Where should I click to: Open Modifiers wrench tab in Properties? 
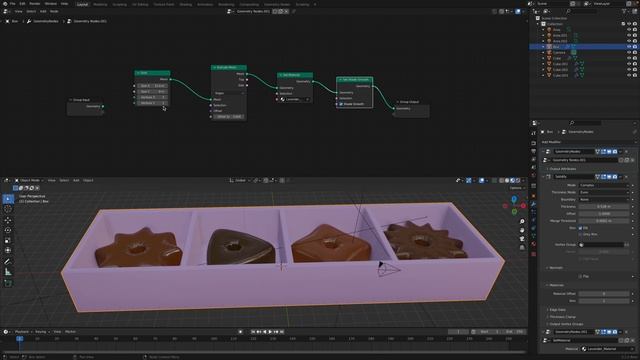pyautogui.click(x=533, y=204)
